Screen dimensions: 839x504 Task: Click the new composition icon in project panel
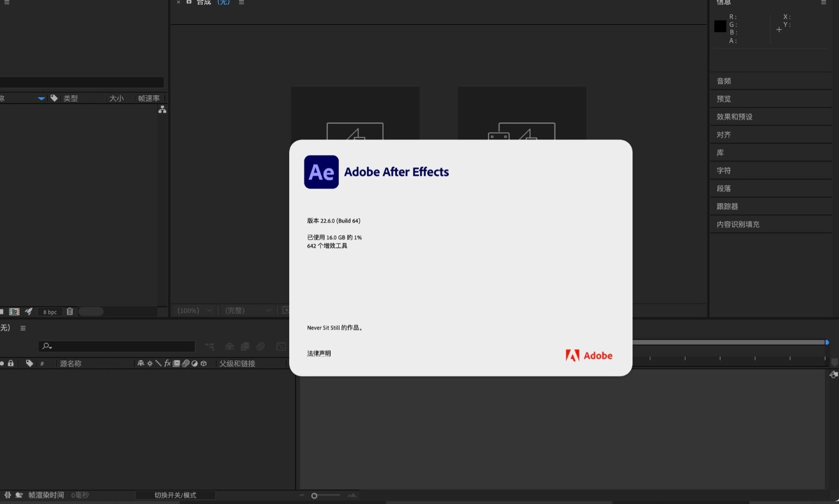(x=14, y=311)
